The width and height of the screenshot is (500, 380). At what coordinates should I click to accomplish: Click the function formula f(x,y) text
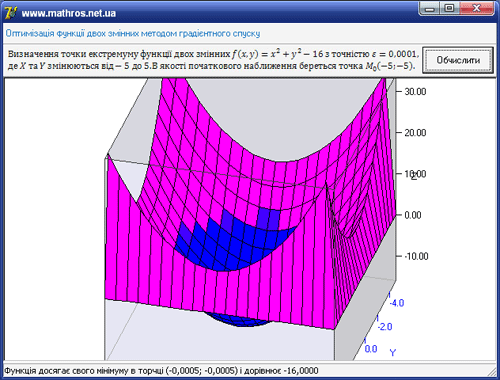[x=278, y=54]
